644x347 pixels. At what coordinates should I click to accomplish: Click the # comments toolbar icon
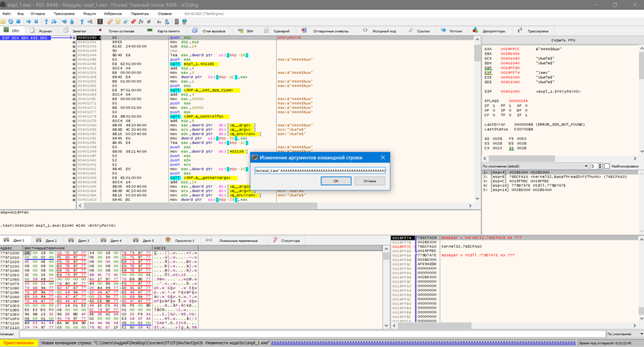tap(149, 21)
